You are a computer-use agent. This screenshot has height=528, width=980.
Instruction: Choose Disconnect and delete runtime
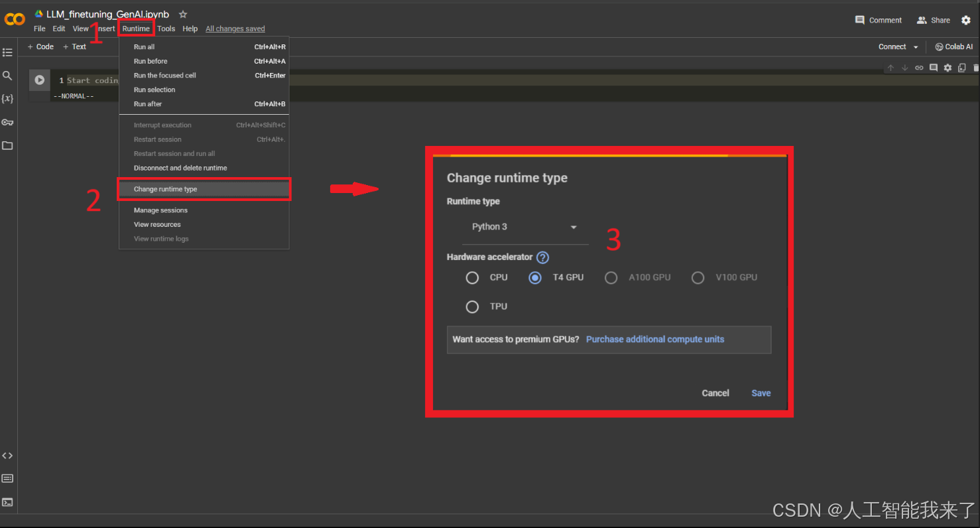(204, 168)
